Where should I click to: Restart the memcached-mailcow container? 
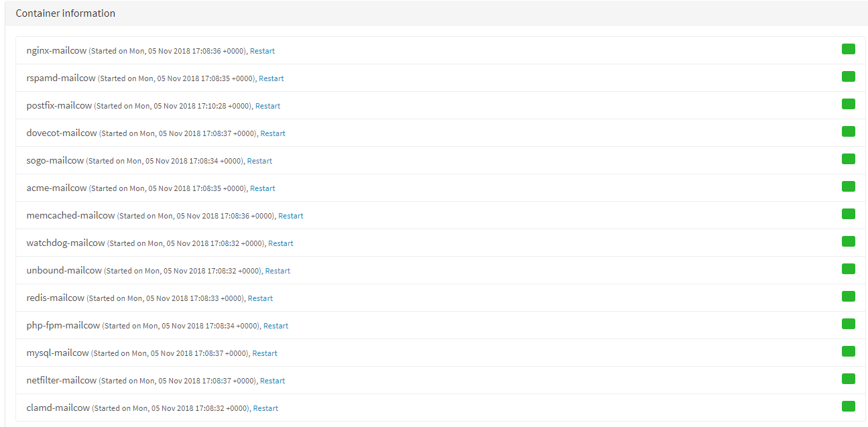(x=291, y=216)
